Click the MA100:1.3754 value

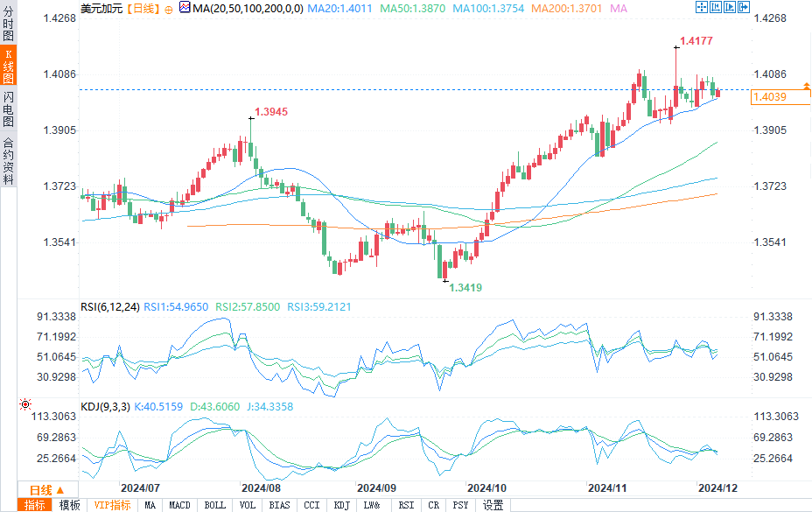pos(488,9)
